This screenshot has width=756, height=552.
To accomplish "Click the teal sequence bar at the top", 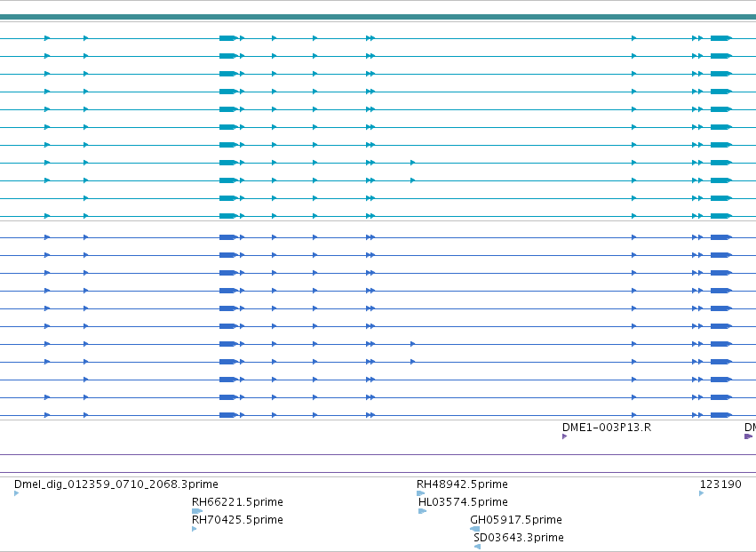I will click(x=378, y=17).
